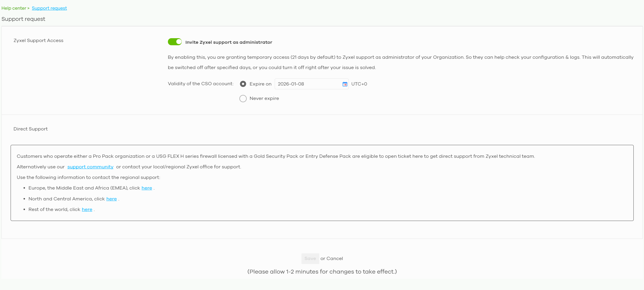Click the Zyxel Support Access section title
The width and height of the screenshot is (644, 290).
pos(39,41)
